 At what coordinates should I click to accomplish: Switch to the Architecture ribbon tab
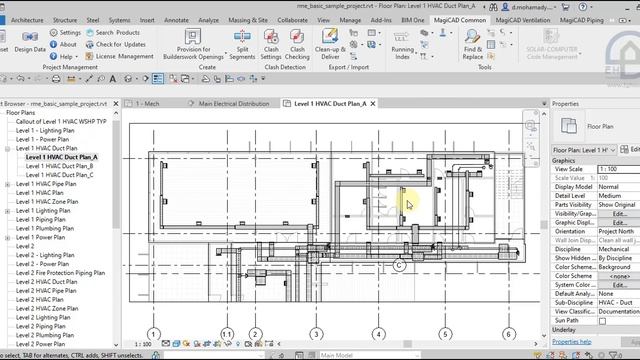[x=27, y=20]
